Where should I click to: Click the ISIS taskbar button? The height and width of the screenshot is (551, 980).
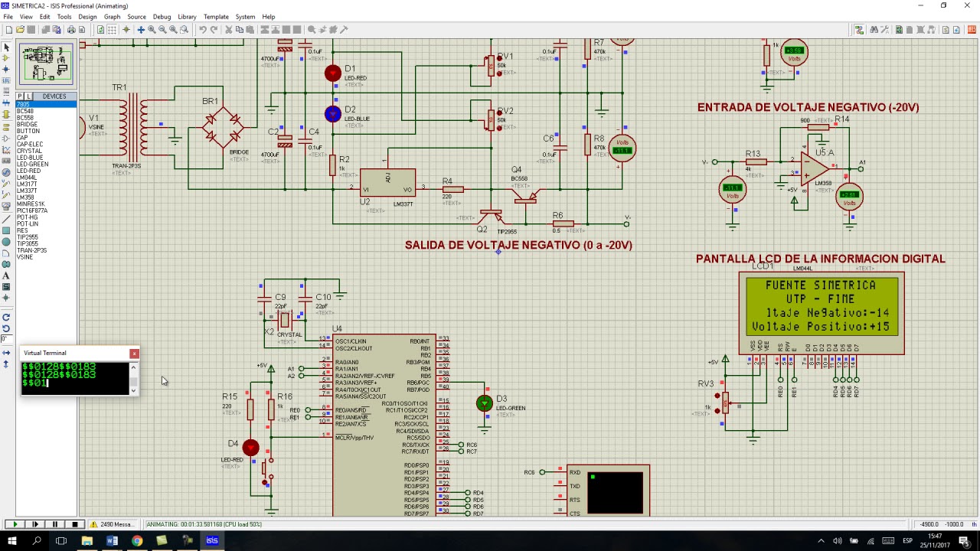[212, 541]
